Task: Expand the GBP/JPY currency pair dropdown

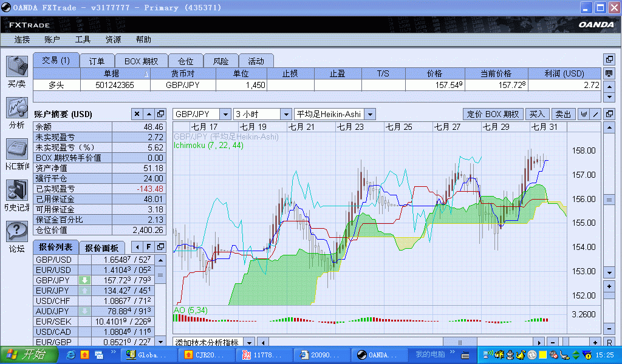Action: pyautogui.click(x=224, y=114)
